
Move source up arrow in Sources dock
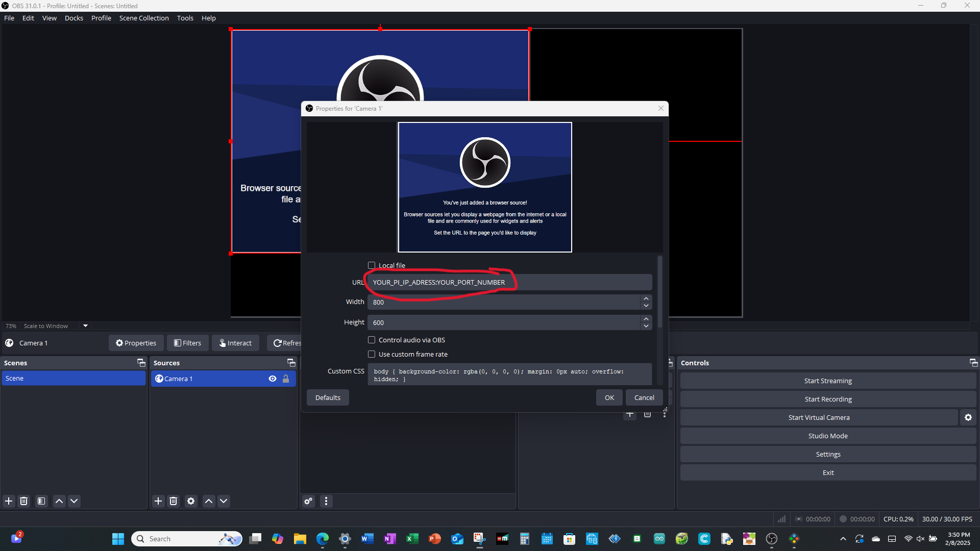pos(209,501)
